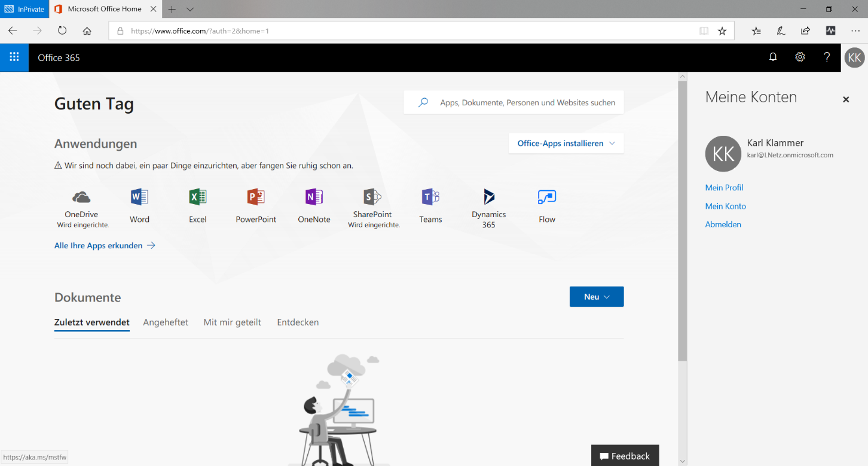Toggle reading view in the address bar
The width and height of the screenshot is (868, 466).
(x=704, y=31)
